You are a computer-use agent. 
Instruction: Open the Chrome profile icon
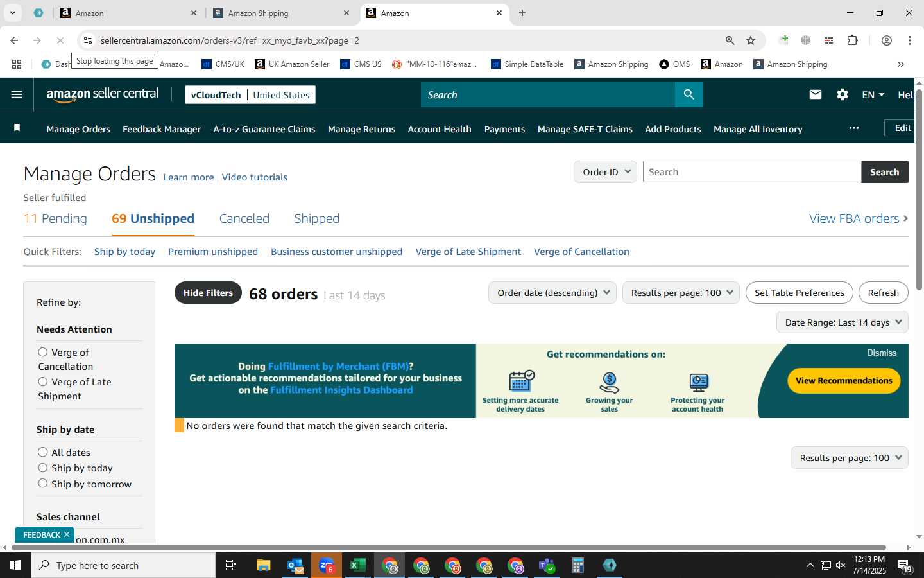click(x=887, y=40)
